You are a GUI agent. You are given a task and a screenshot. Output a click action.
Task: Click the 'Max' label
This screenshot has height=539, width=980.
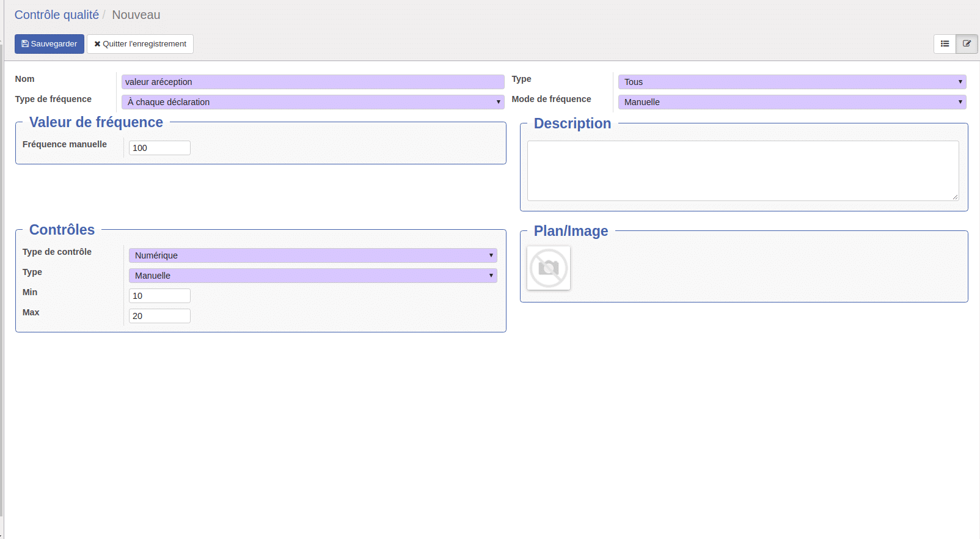(x=31, y=312)
